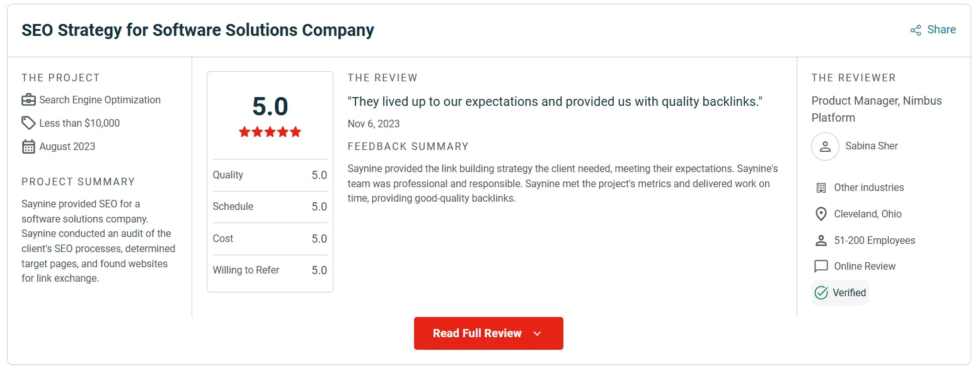
Task: Click the green checkmark on the Verified badge
Action: (821, 292)
